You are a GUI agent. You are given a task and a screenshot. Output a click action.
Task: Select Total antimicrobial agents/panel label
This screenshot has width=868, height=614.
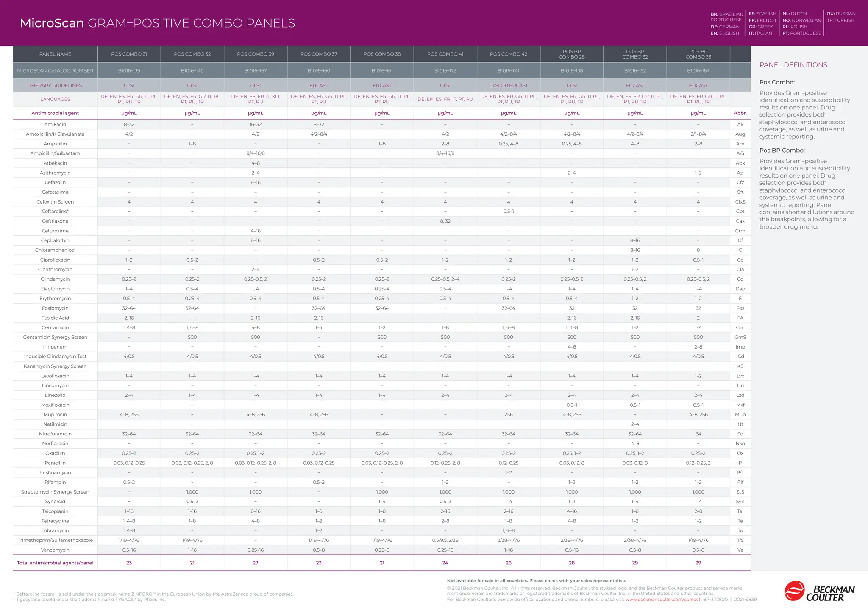tap(55, 563)
